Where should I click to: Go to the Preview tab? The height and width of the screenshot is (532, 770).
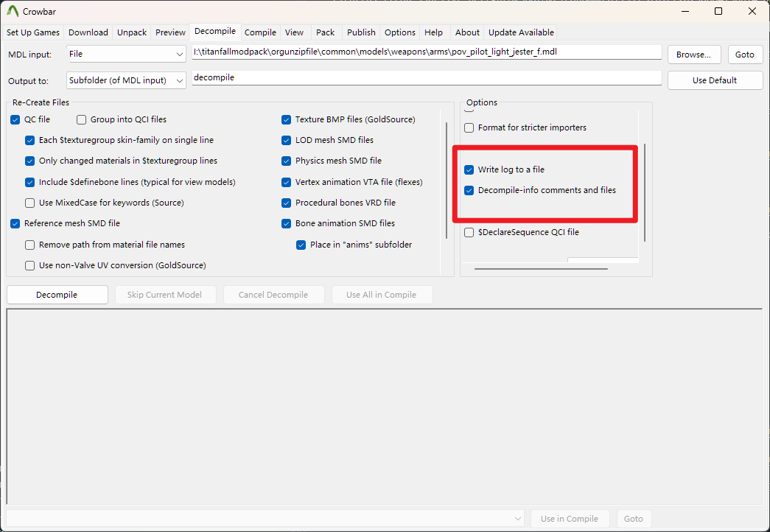click(170, 32)
